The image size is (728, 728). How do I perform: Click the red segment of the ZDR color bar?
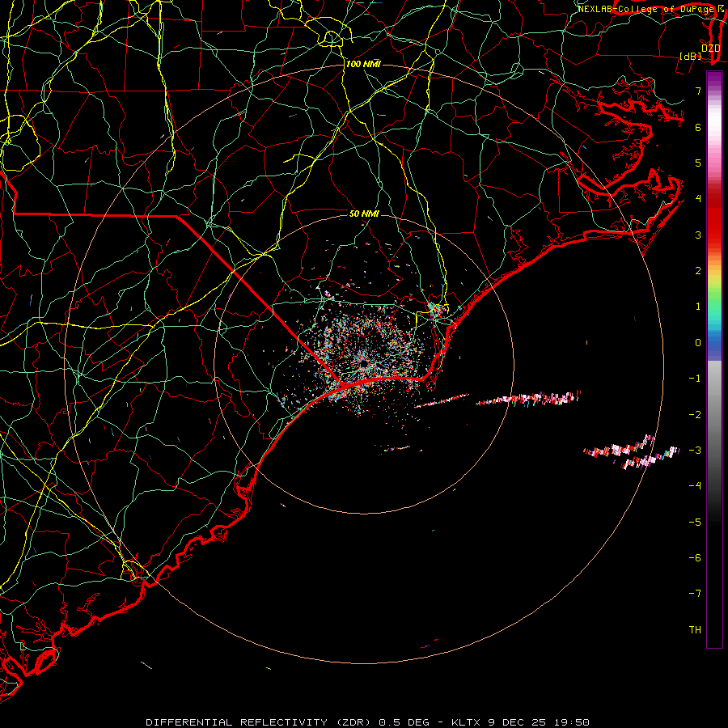tap(714, 218)
